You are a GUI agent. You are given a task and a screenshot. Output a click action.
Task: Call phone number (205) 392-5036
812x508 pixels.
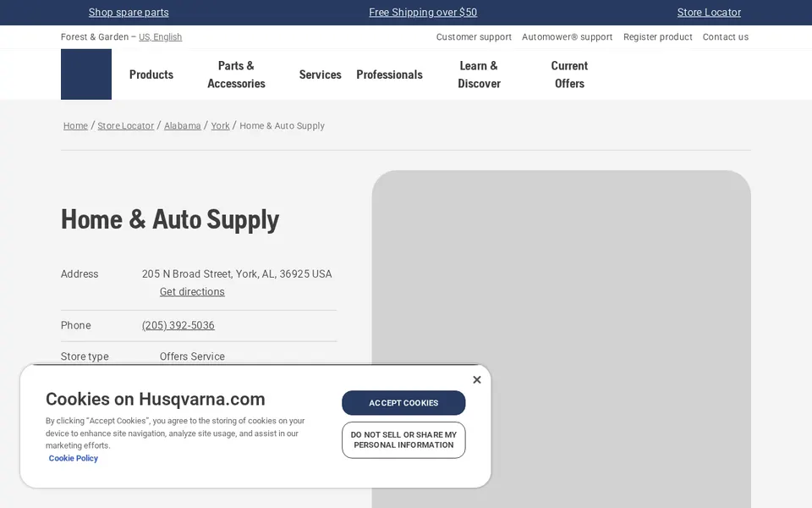tap(178, 325)
